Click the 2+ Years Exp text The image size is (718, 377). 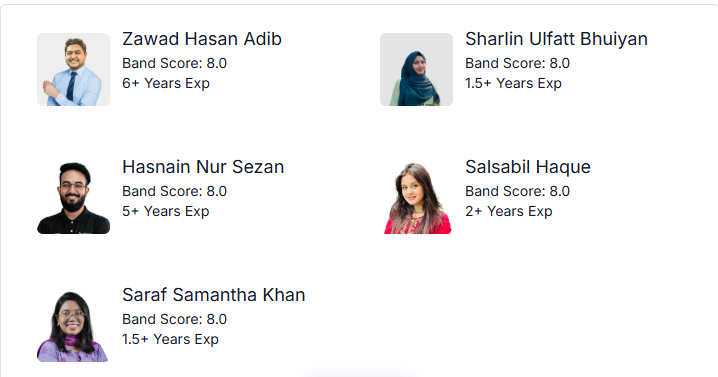[x=509, y=211]
